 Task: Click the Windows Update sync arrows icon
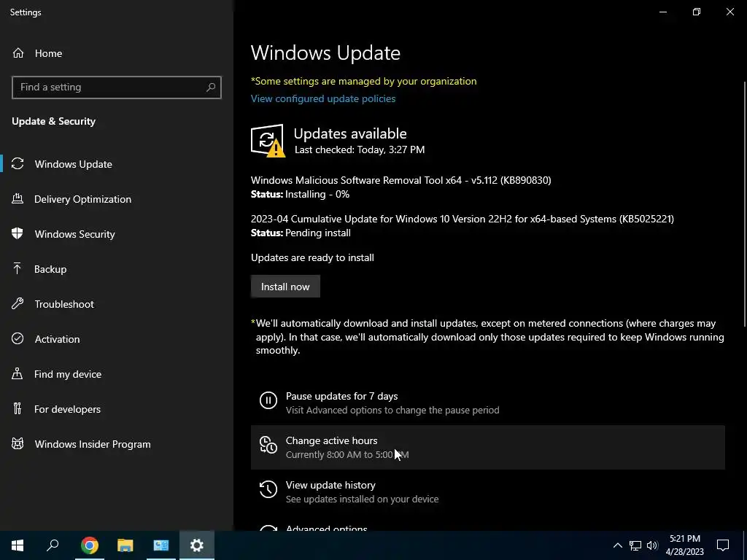click(18, 164)
